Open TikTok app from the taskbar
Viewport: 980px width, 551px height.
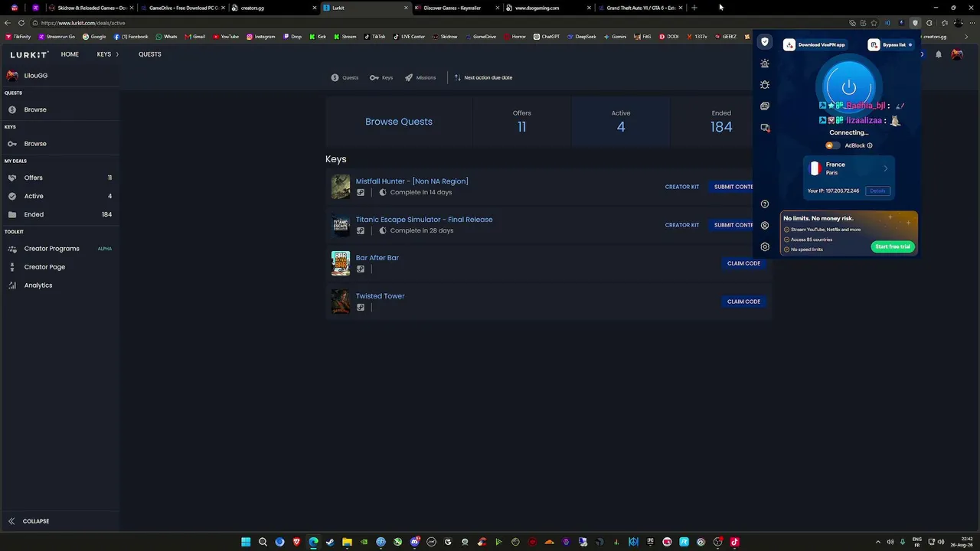pyautogui.click(x=734, y=542)
